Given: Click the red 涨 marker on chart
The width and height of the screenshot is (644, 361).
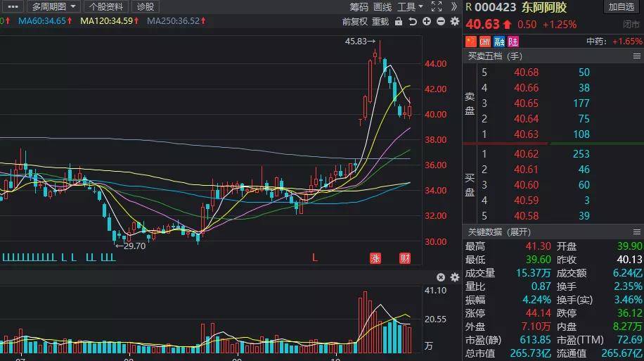Looking at the screenshot, I should [x=375, y=258].
